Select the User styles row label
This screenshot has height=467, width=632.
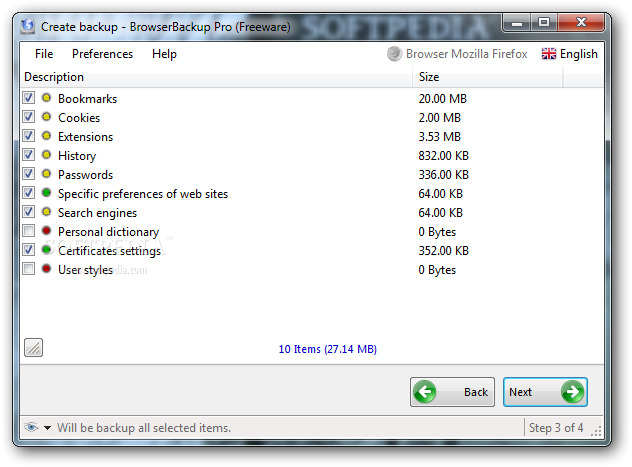[85, 270]
